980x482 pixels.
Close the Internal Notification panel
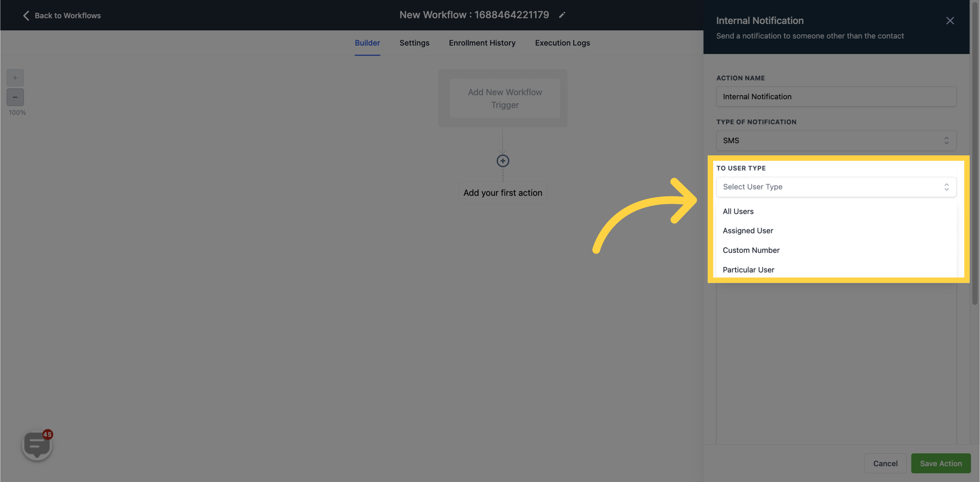950,21
